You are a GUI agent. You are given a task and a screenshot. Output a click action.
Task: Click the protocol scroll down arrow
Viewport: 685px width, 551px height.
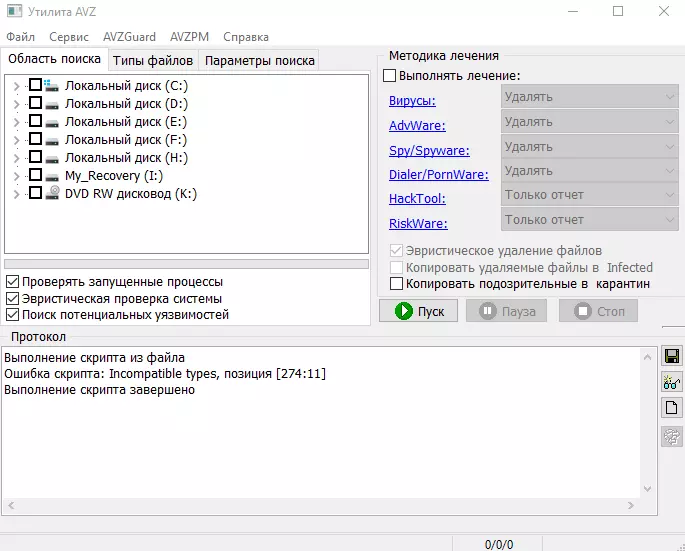tap(647, 489)
